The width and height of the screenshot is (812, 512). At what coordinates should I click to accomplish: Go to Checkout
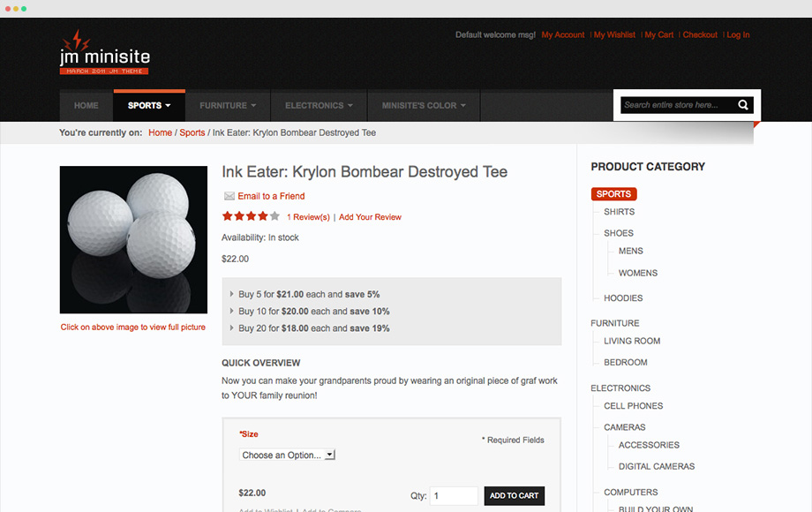click(x=700, y=34)
